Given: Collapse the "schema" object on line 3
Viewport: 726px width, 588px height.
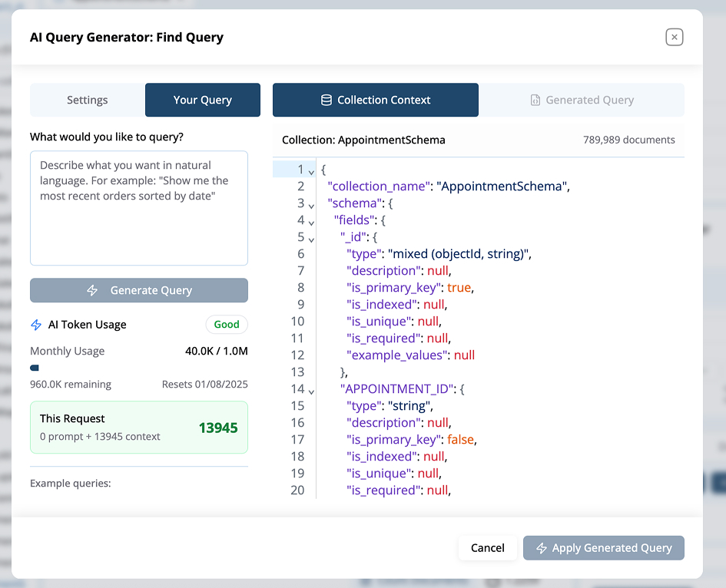Looking at the screenshot, I should pyautogui.click(x=311, y=205).
